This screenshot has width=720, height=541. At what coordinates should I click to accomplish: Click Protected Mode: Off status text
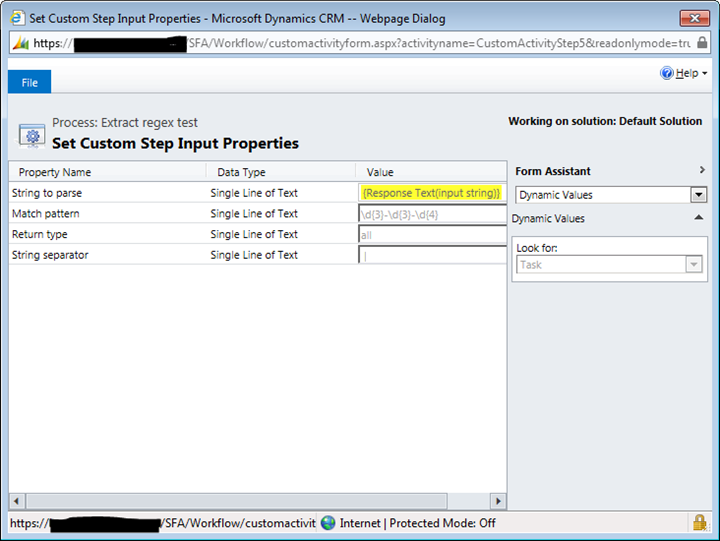pyautogui.click(x=442, y=523)
